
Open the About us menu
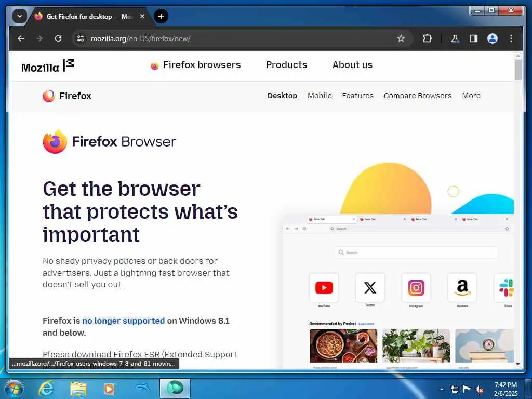(352, 65)
